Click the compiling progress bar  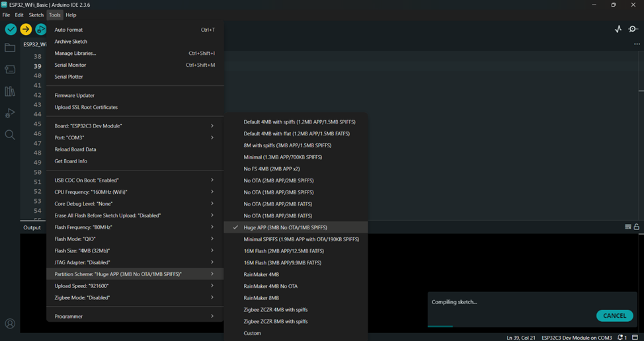click(x=532, y=326)
